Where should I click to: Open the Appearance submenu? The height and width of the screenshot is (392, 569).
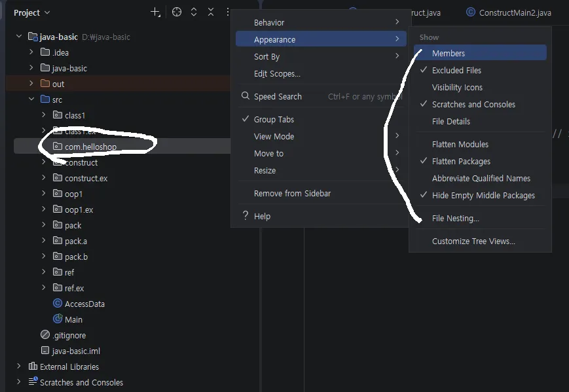(x=321, y=39)
